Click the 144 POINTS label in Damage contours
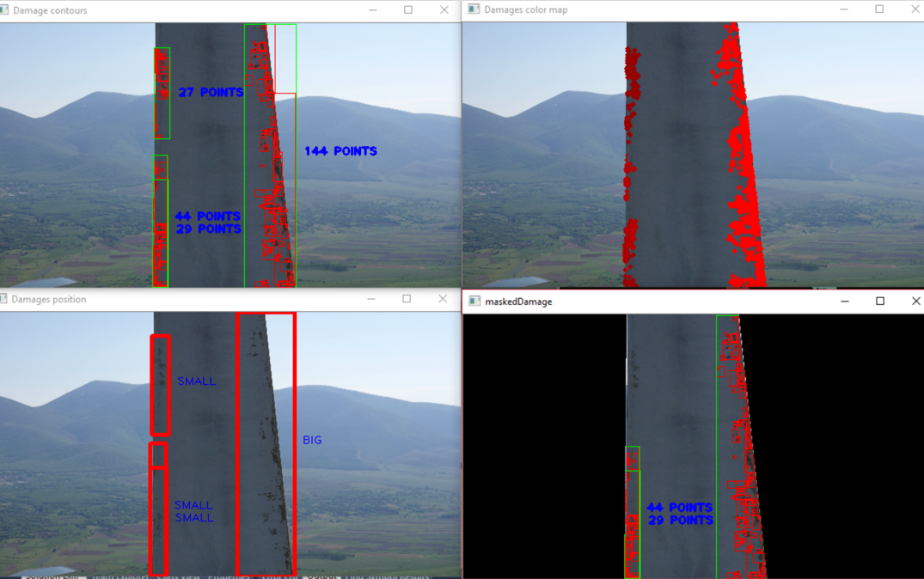This screenshot has height=579, width=924. pos(340,151)
